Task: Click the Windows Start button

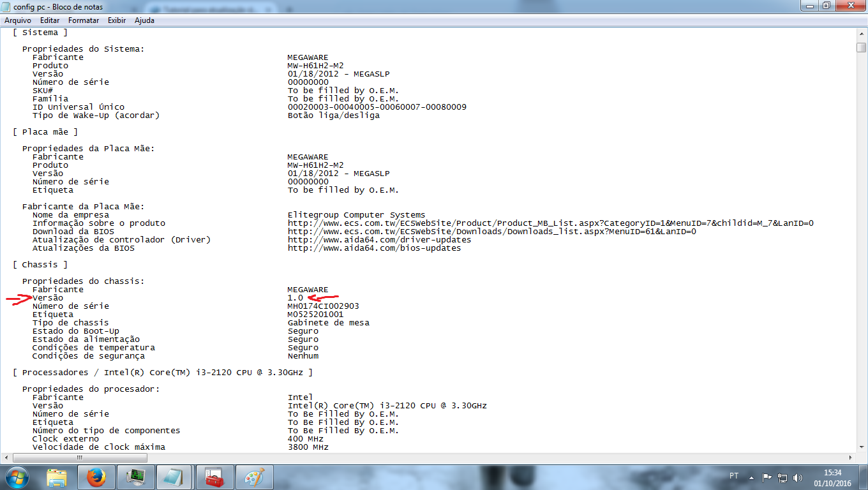Action: [16, 477]
